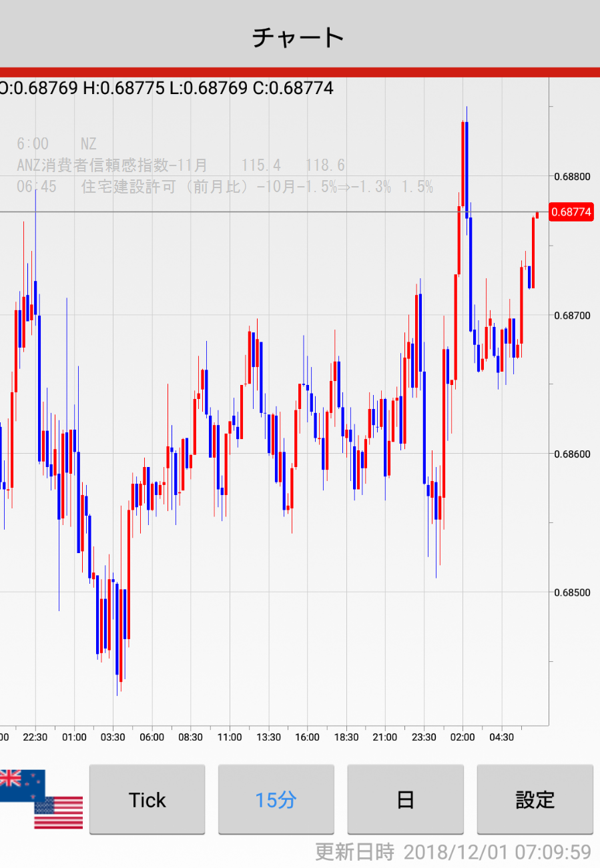The width and height of the screenshot is (600, 868).
Task: Tap the tallest blue candle near 02:00
Action: coord(466,168)
